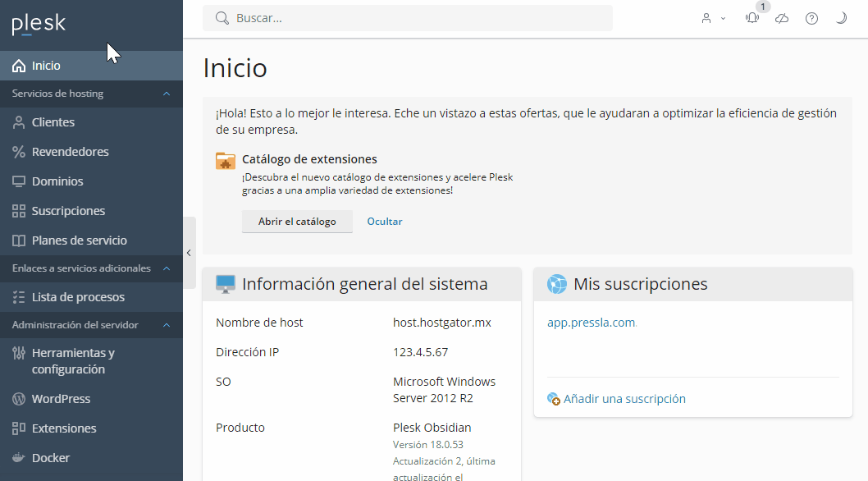Screen dimensions: 868x481
Task: Select IP address 123.4.5.67
Action: point(420,352)
